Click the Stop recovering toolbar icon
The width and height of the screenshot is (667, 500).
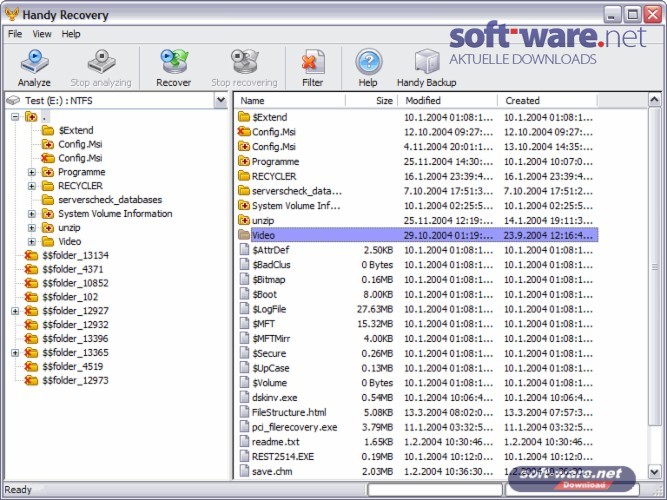pyautogui.click(x=245, y=62)
